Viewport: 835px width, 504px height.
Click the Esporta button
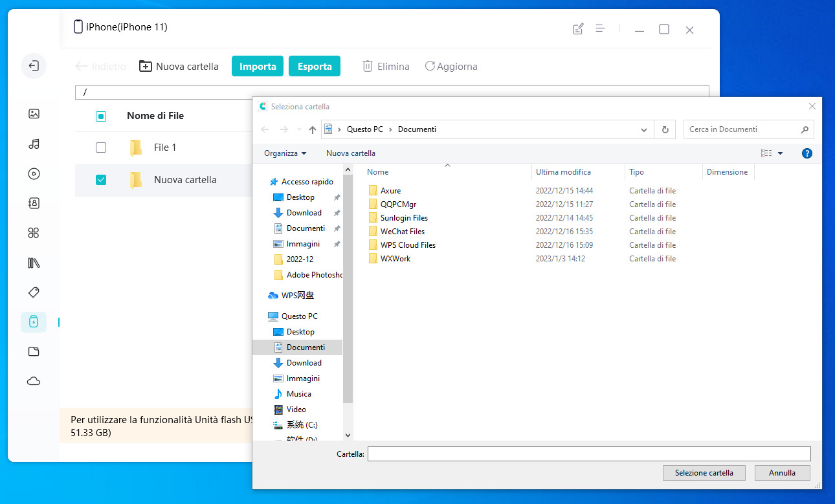point(315,66)
